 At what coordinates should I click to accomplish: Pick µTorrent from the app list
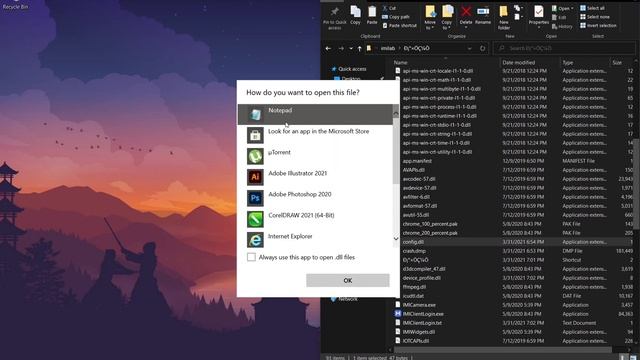point(315,156)
